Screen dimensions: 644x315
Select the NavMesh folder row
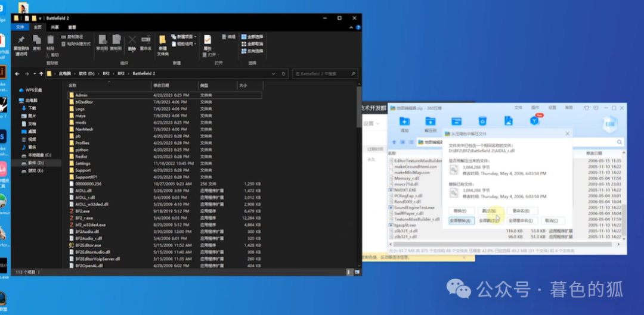165,129
